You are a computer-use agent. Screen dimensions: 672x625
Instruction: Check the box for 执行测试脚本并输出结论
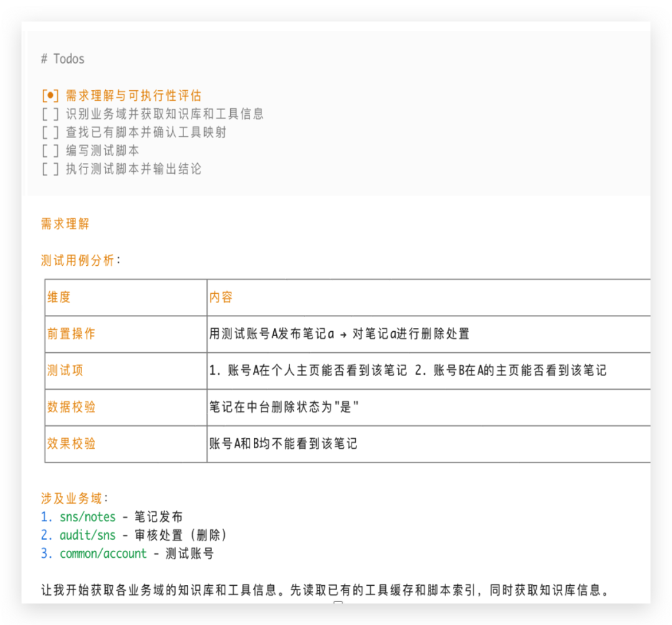(x=50, y=169)
